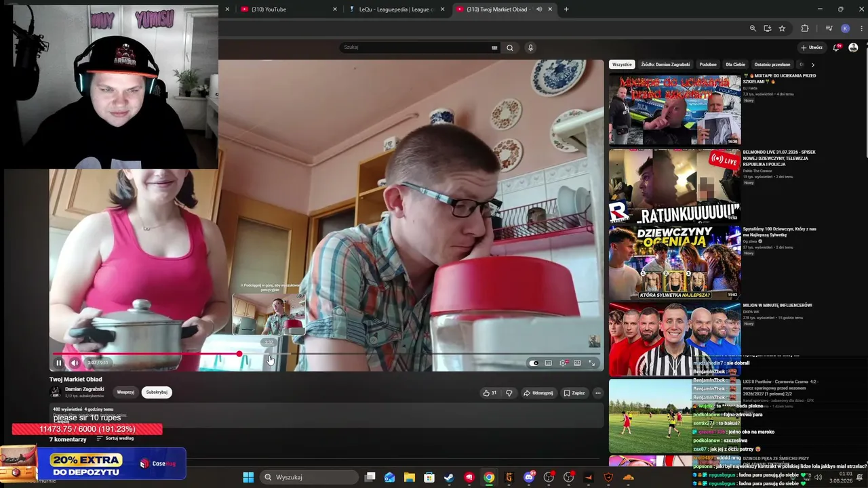Open File Explorer from the taskbar
The height and width of the screenshot is (488, 868).
[410, 477]
